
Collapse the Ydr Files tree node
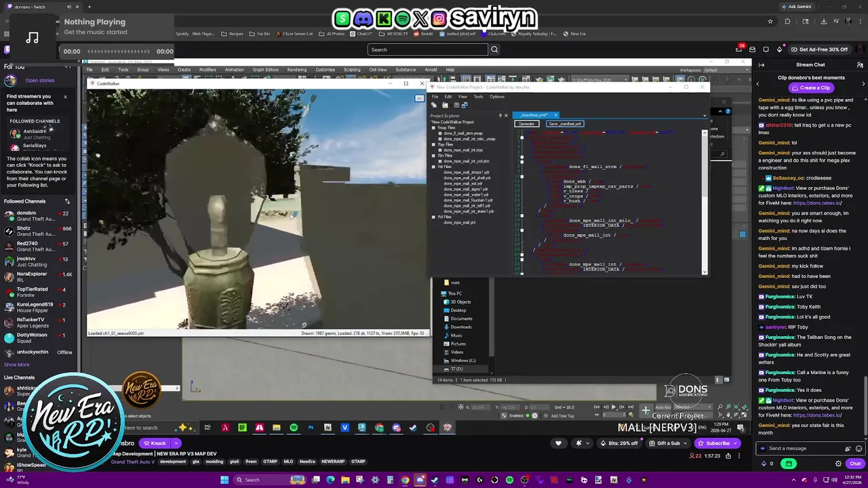[x=433, y=167]
